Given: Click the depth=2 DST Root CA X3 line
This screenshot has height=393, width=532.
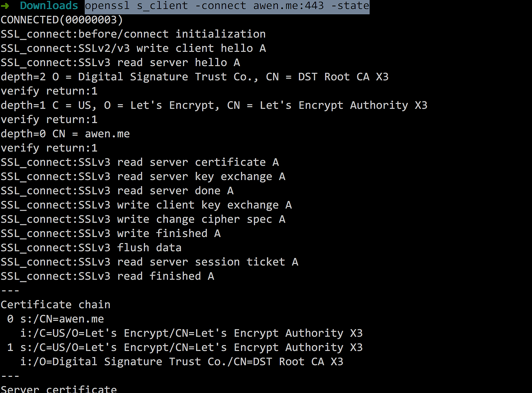Looking at the screenshot, I should [194, 77].
